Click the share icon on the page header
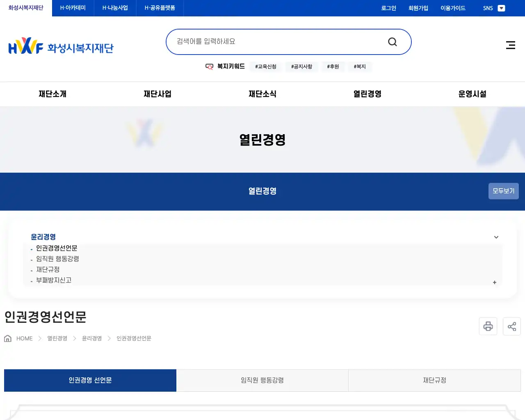The height and width of the screenshot is (420, 525). [x=511, y=326]
